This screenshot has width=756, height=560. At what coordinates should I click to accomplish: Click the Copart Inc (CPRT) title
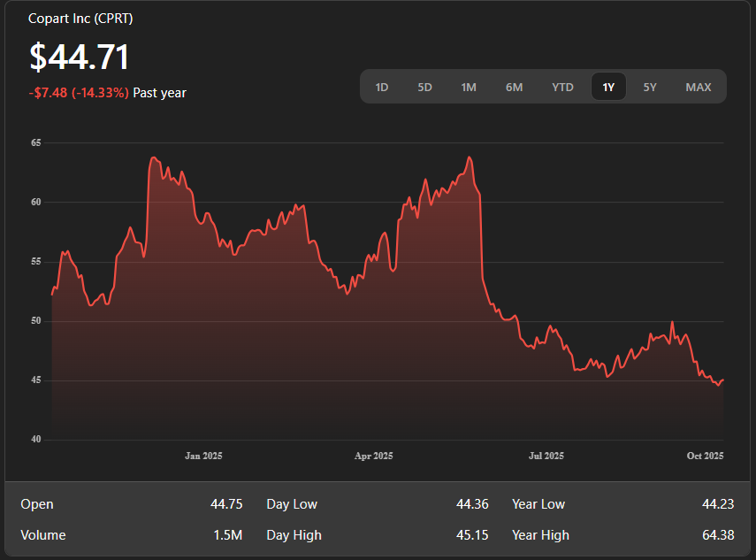click(x=80, y=19)
